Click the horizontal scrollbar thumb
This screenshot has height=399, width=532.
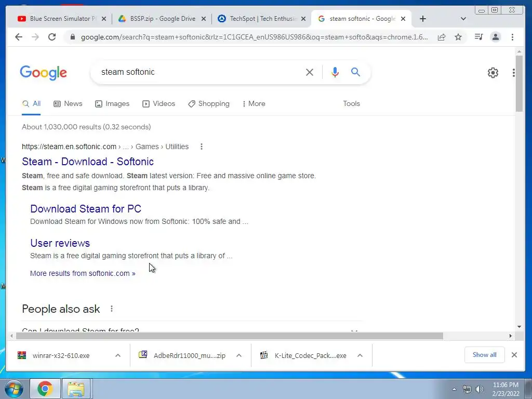pos(229,336)
